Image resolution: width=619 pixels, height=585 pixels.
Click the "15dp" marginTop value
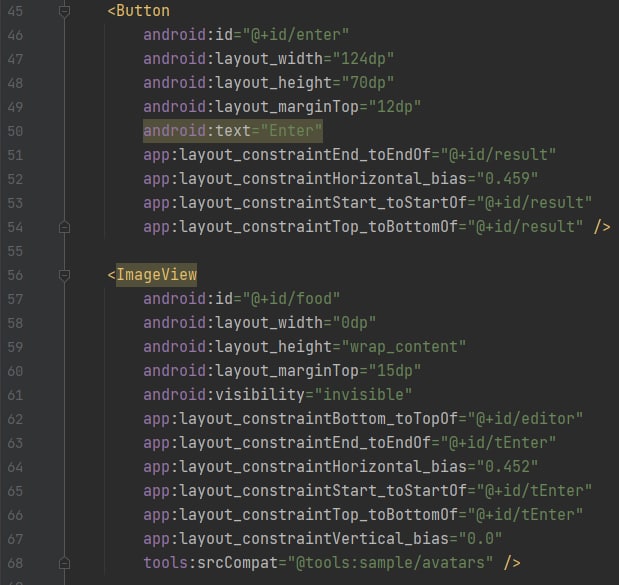(x=395, y=371)
